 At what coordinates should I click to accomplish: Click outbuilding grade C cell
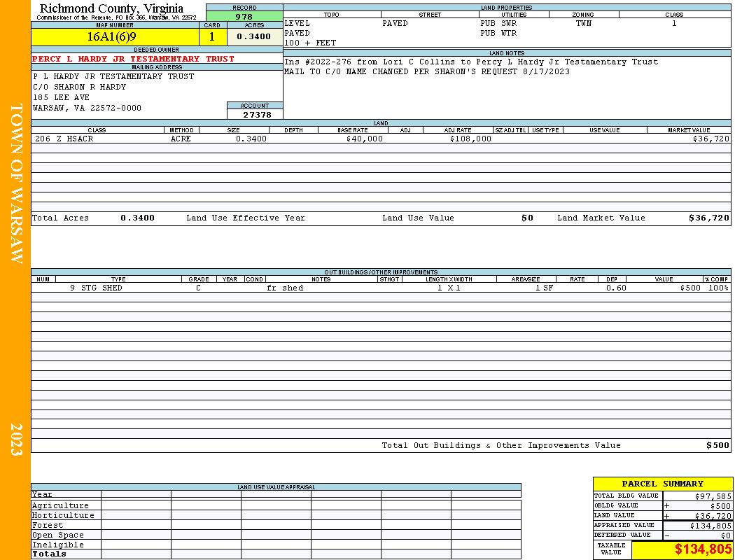tap(198, 288)
